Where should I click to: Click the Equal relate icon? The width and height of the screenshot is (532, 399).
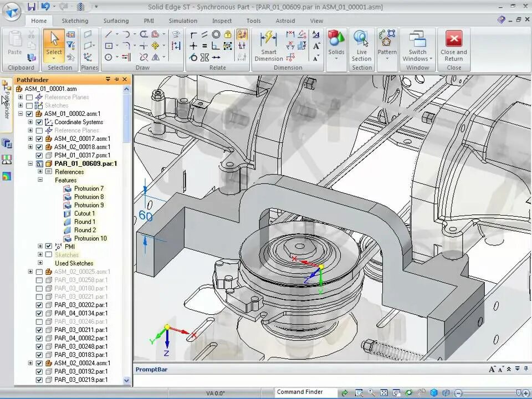coord(204,46)
